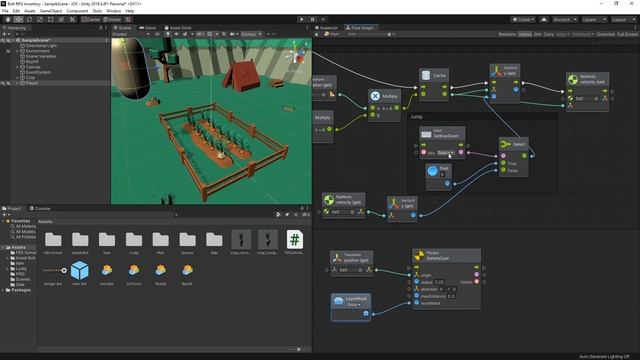This screenshot has height=360, width=640.
Task: Open the Collab dropdown
Action: (523, 19)
